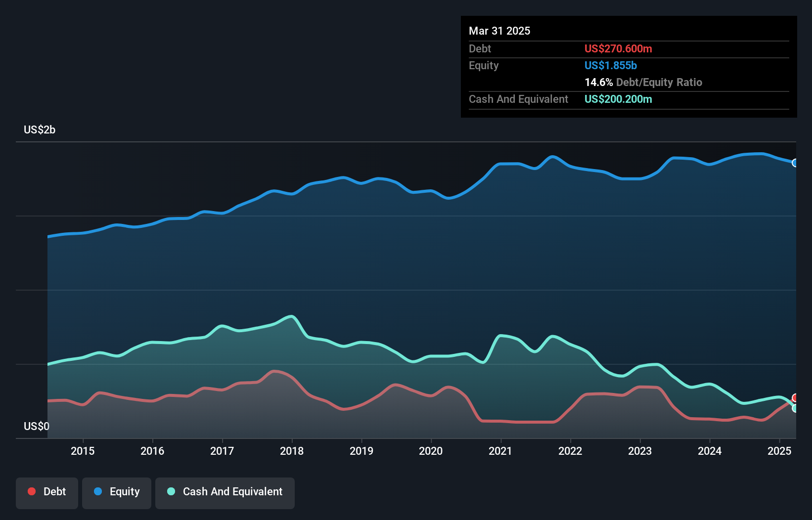Click the US$2b y-axis label

coord(40,130)
